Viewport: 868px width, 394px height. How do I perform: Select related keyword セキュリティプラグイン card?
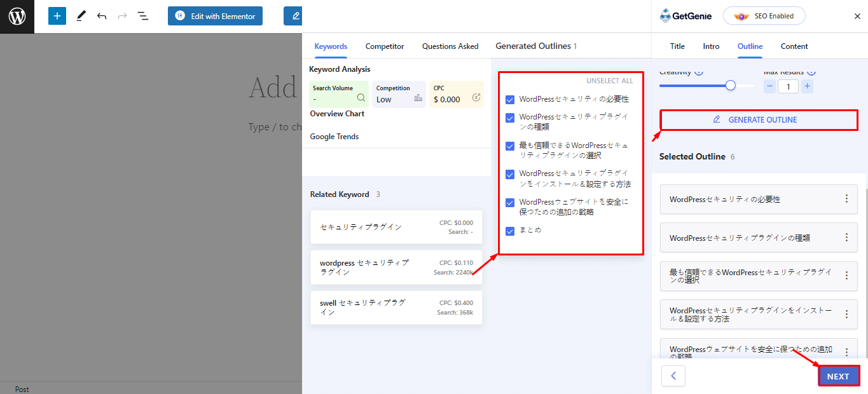pyautogui.click(x=396, y=227)
